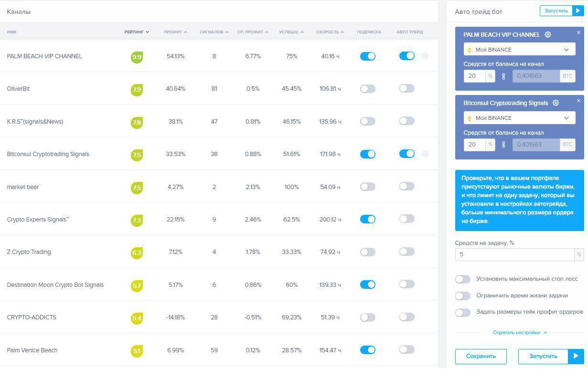The width and height of the screenshot is (588, 369).
Task: Open the market bear channel
Action: [23, 187]
